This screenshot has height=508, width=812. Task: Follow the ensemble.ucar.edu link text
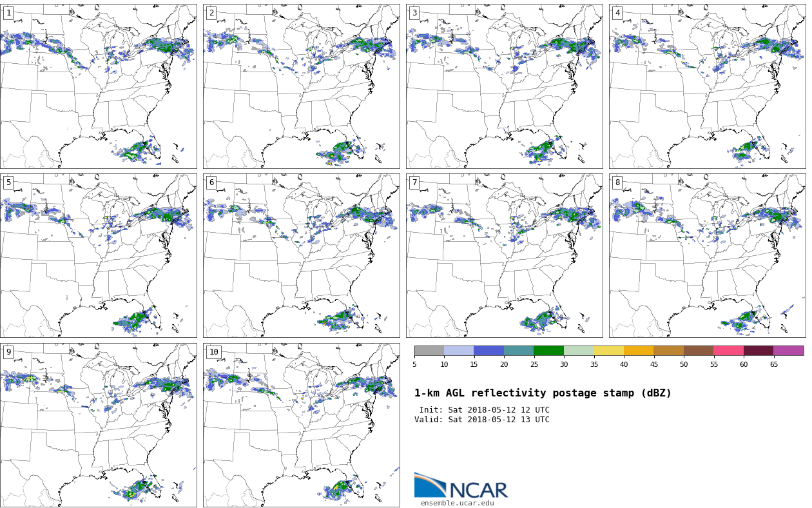[458, 503]
